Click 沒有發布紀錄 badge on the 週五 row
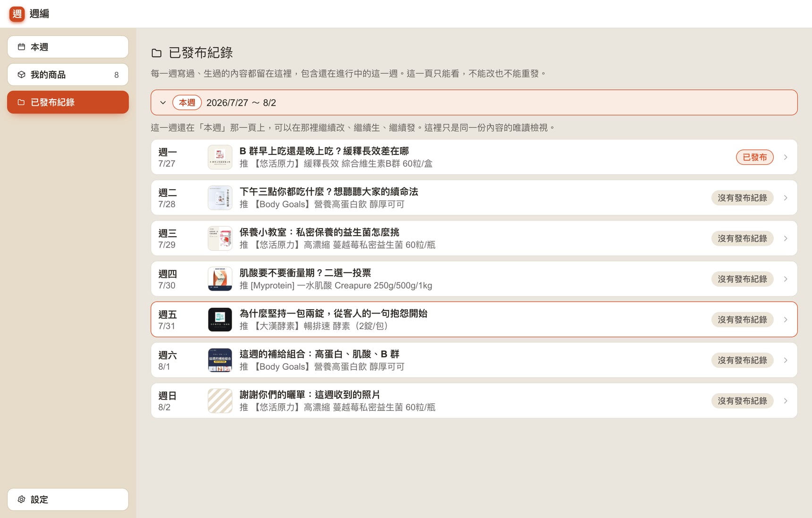The image size is (812, 518). (742, 320)
